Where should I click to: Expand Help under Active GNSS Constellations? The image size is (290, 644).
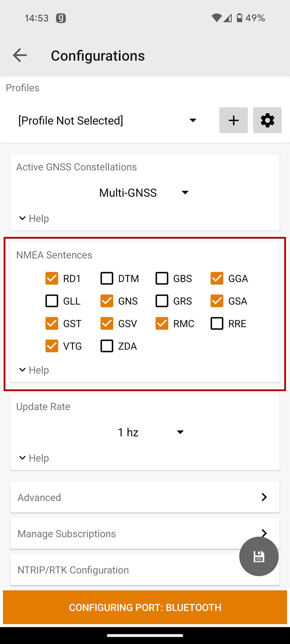34,218
